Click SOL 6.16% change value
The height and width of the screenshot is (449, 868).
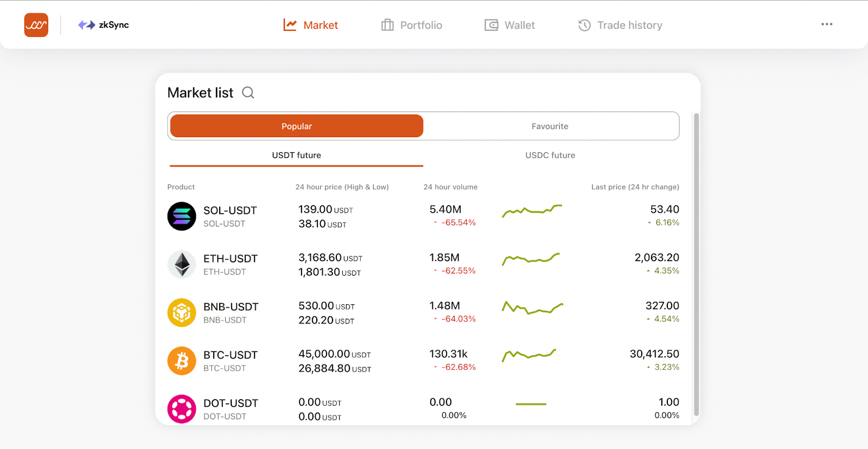click(x=667, y=223)
